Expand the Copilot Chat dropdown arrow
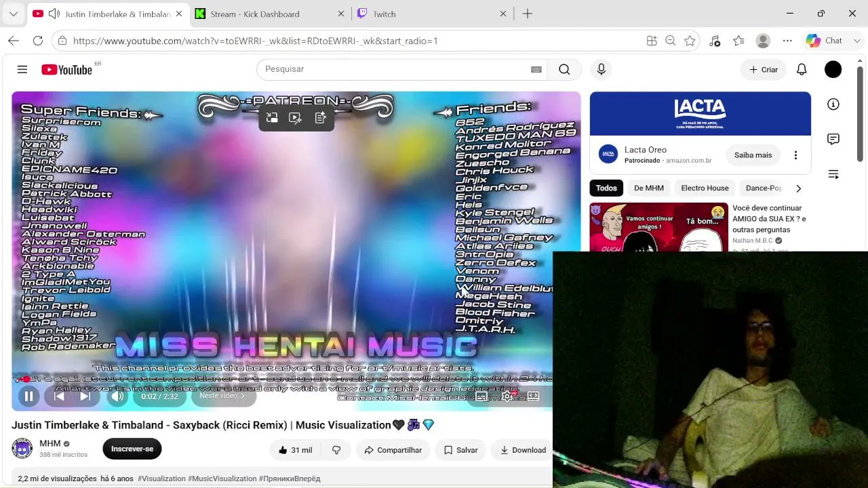Viewport: 868px width, 488px height. (x=857, y=41)
